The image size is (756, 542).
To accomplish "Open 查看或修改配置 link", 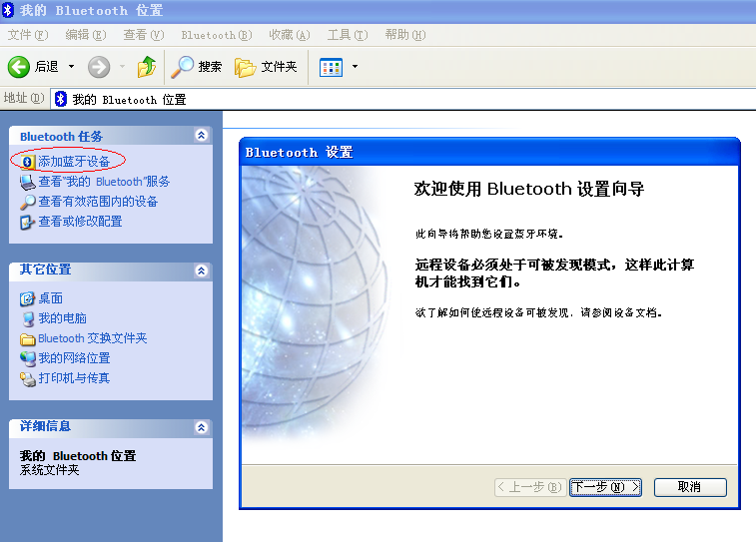I will tap(81, 222).
